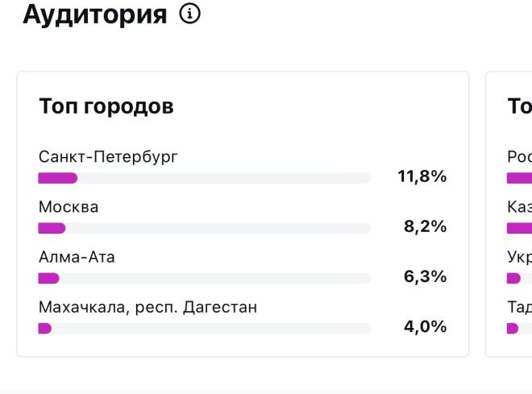Viewport: 532px width, 394px height.
Task: Click the 11,8% value
Action: point(422,176)
